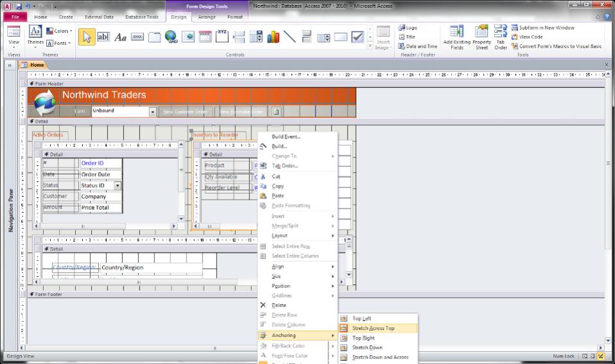This screenshot has height=364, width=615.
Task: Select the Check Box control tool
Action: click(357, 37)
